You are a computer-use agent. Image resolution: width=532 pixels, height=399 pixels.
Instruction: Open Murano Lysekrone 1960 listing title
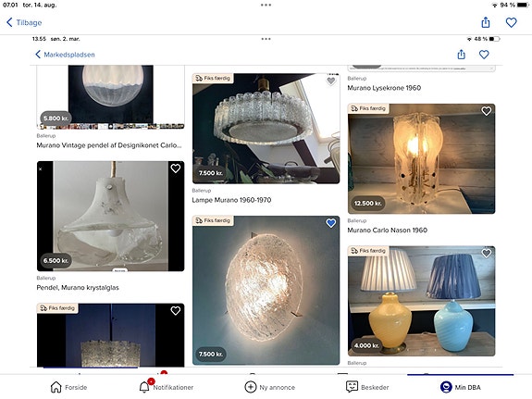(384, 88)
